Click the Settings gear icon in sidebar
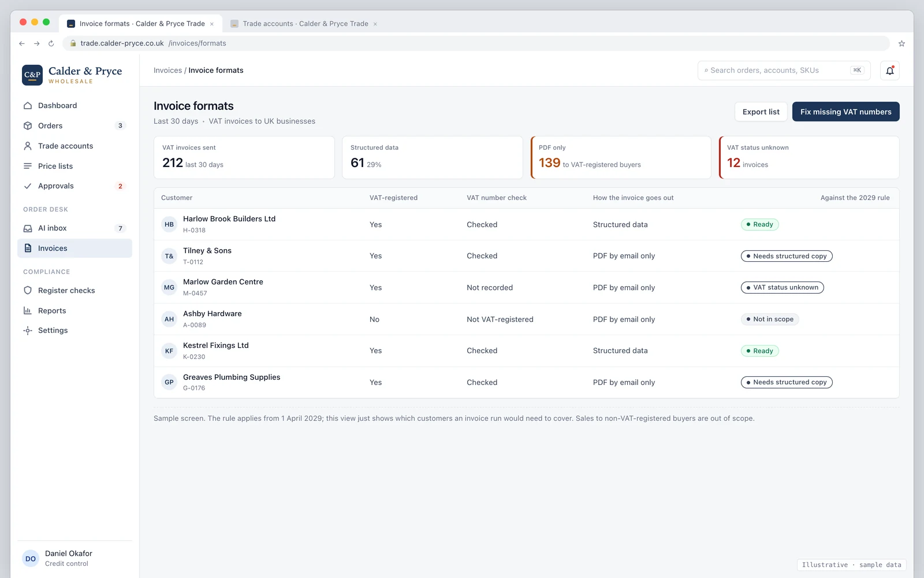 tap(28, 331)
